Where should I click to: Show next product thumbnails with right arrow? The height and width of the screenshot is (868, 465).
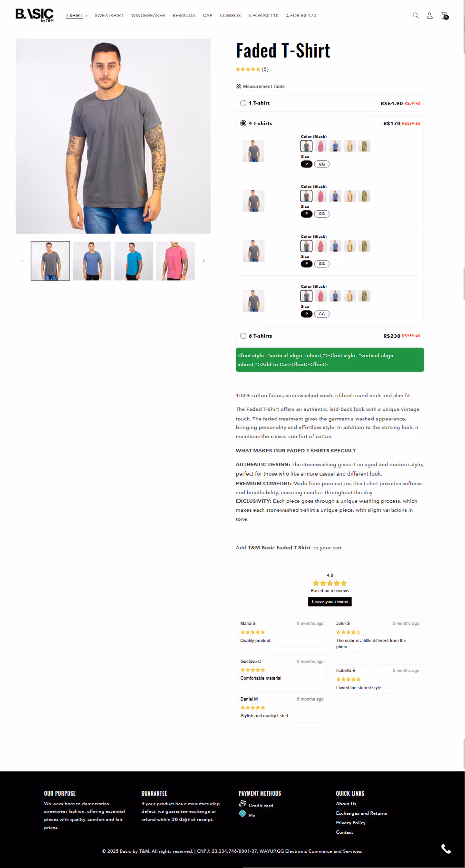[x=203, y=261]
